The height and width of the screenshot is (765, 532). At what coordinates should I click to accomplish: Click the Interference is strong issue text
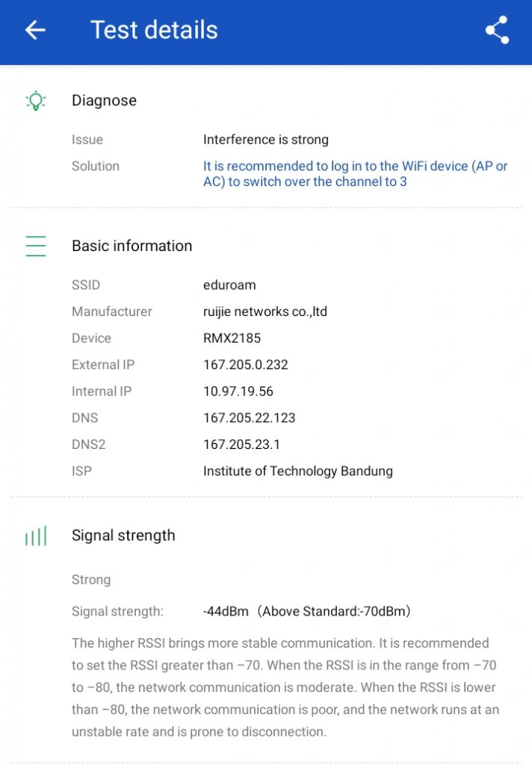click(265, 140)
